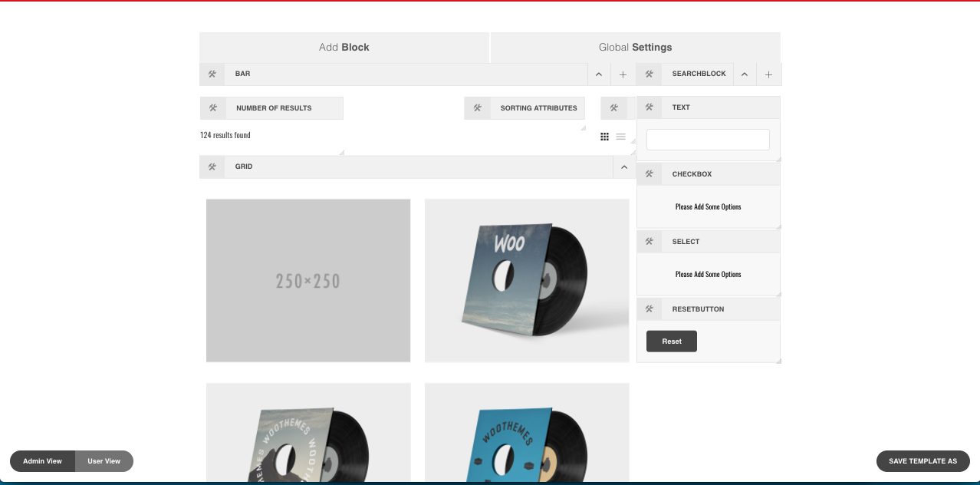Screen dimensions: 980x485
Task: Click the Save Template As button
Action: (x=922, y=461)
